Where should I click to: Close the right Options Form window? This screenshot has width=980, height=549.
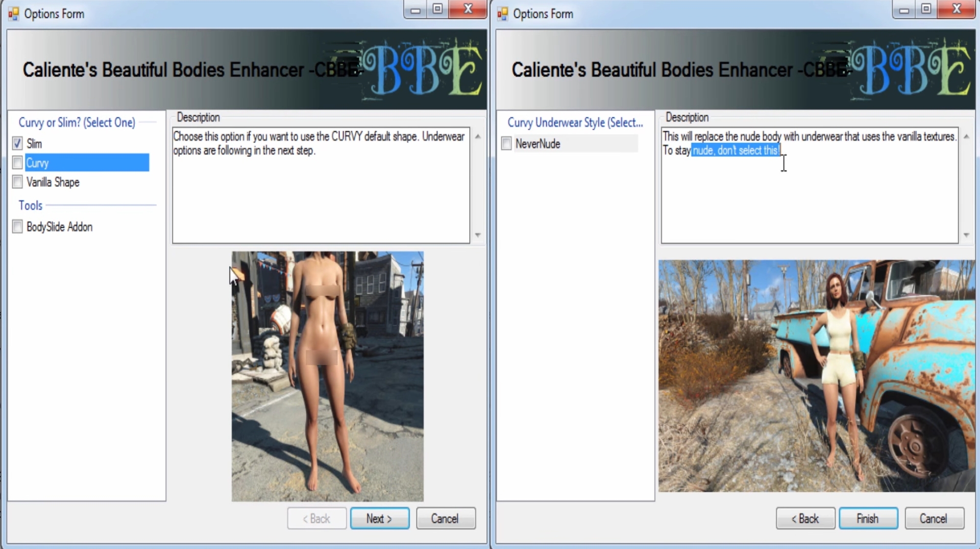957,9
